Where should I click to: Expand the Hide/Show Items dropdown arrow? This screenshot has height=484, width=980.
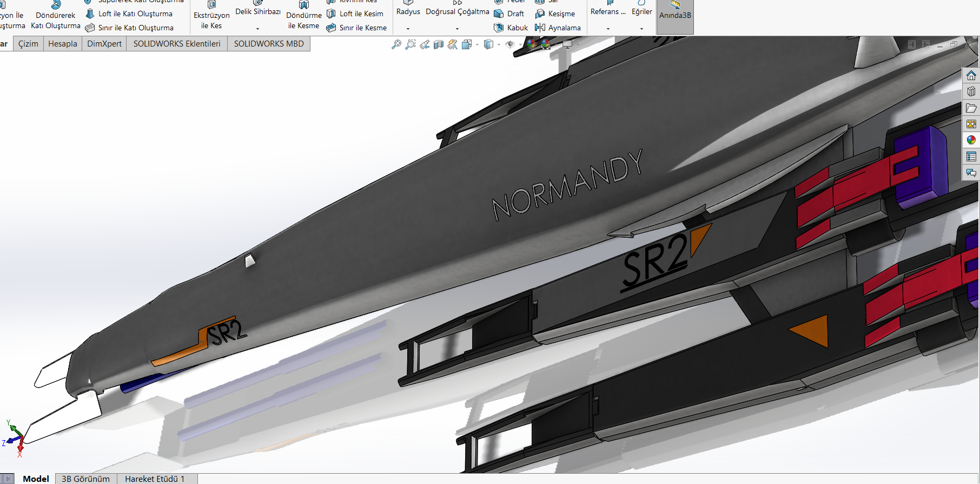(x=520, y=45)
